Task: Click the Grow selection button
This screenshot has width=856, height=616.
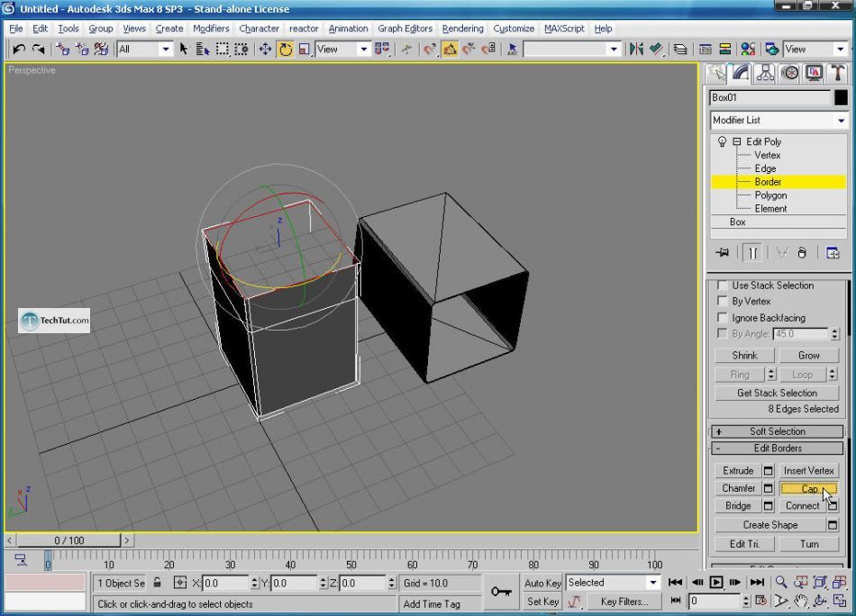Action: pos(808,356)
